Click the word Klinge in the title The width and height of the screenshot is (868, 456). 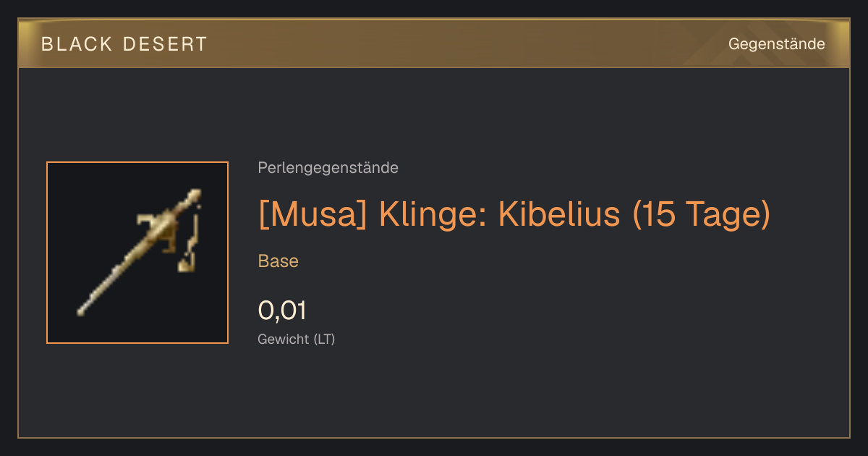(x=433, y=214)
